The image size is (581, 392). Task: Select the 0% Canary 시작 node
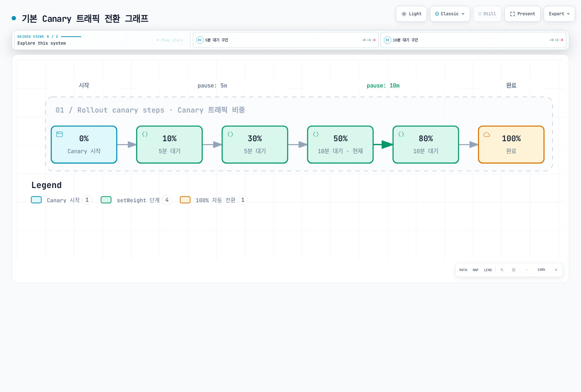click(84, 144)
